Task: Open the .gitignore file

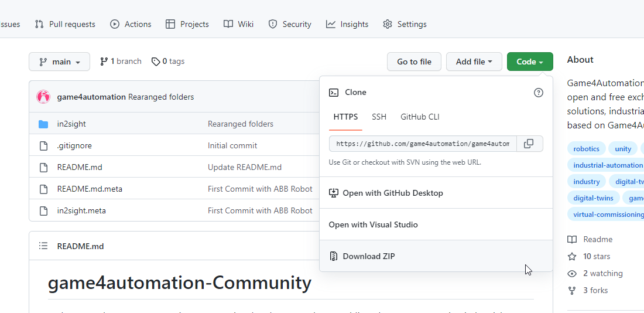Action: pos(74,145)
